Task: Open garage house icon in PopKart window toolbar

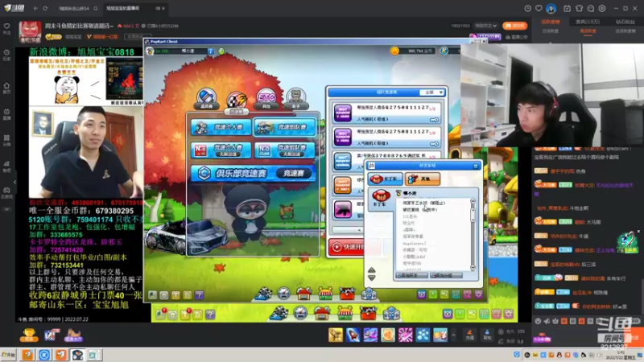Action: [x=304, y=293]
